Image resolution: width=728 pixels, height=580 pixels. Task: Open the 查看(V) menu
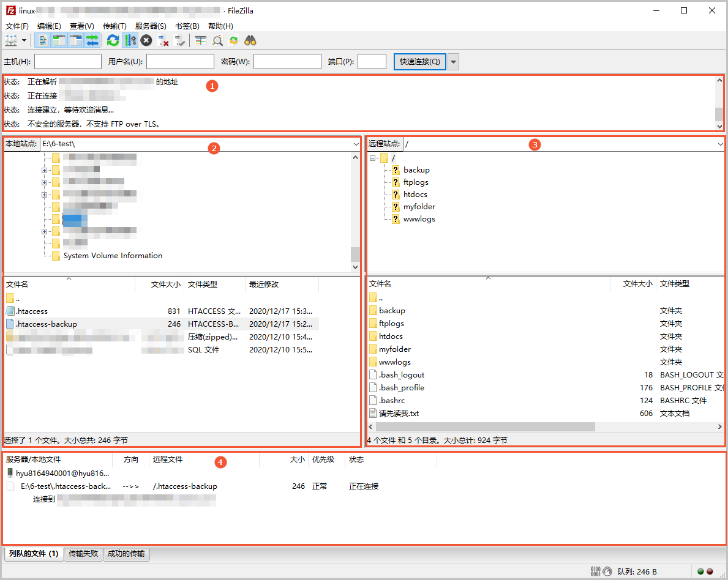pos(81,26)
